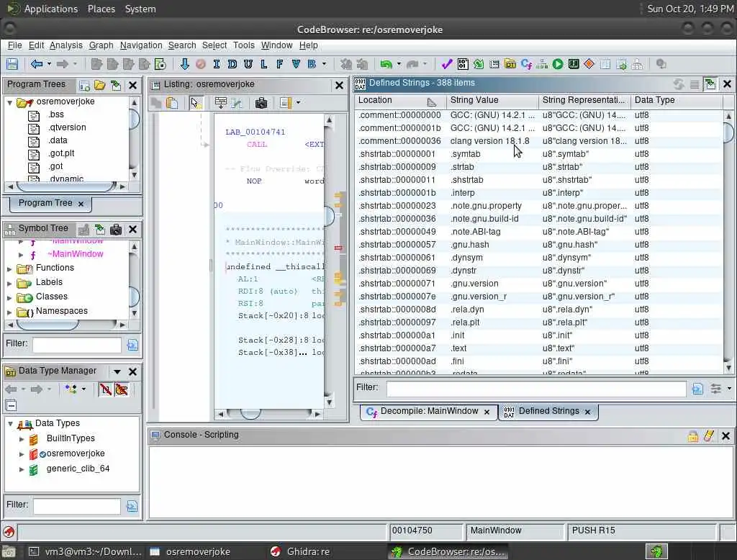Toggle Program Trees navigation arrow button

point(116,85)
